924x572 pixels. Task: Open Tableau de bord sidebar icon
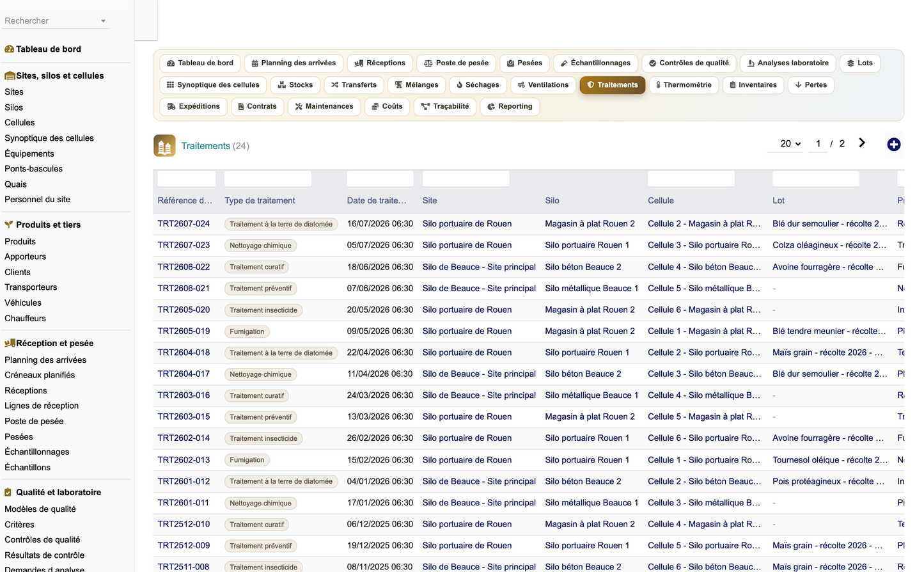[x=10, y=49]
